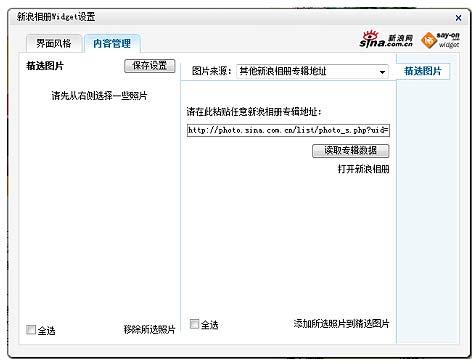Click 添加所选照片到精选图片 link
This screenshot has width=476, height=364.
[341, 324]
